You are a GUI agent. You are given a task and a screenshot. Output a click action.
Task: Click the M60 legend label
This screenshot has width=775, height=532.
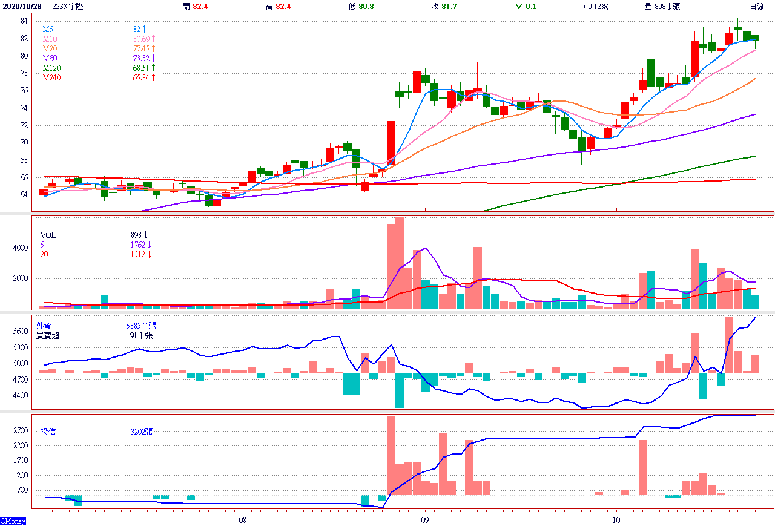50,58
